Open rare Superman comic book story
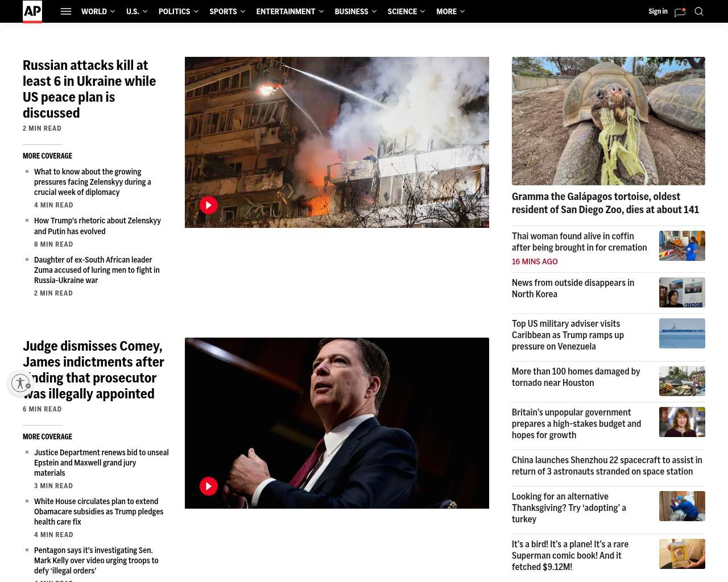This screenshot has width=728, height=582. click(570, 555)
